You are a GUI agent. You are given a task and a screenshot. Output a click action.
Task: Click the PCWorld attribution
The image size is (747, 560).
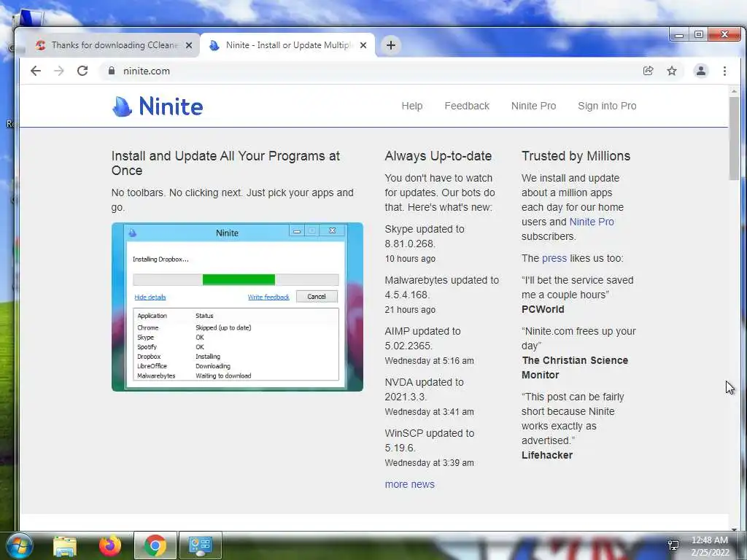(x=543, y=309)
